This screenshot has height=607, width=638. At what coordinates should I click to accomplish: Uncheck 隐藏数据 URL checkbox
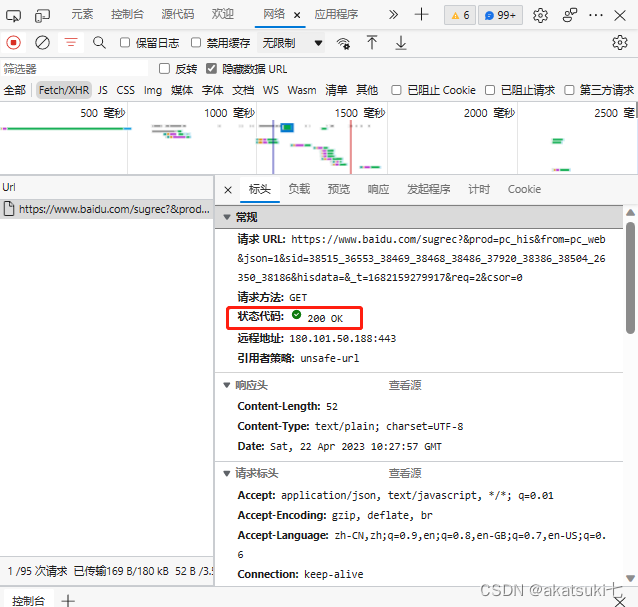click(x=211, y=68)
